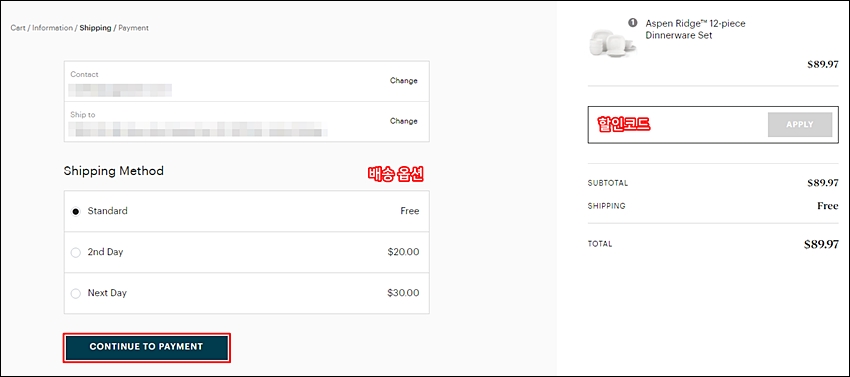Click the Apply discount button
The height and width of the screenshot is (377, 850).
point(800,125)
